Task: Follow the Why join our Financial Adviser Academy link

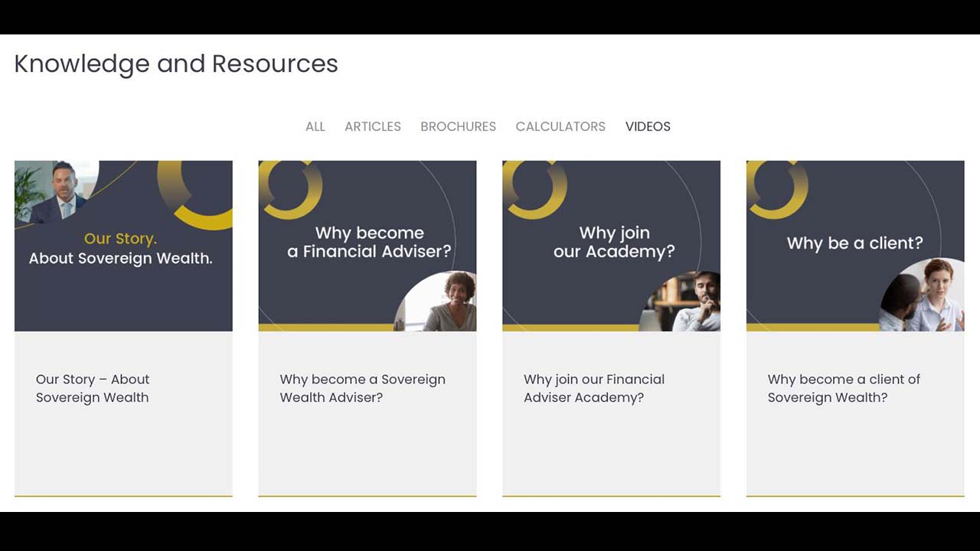Action: [x=594, y=388]
